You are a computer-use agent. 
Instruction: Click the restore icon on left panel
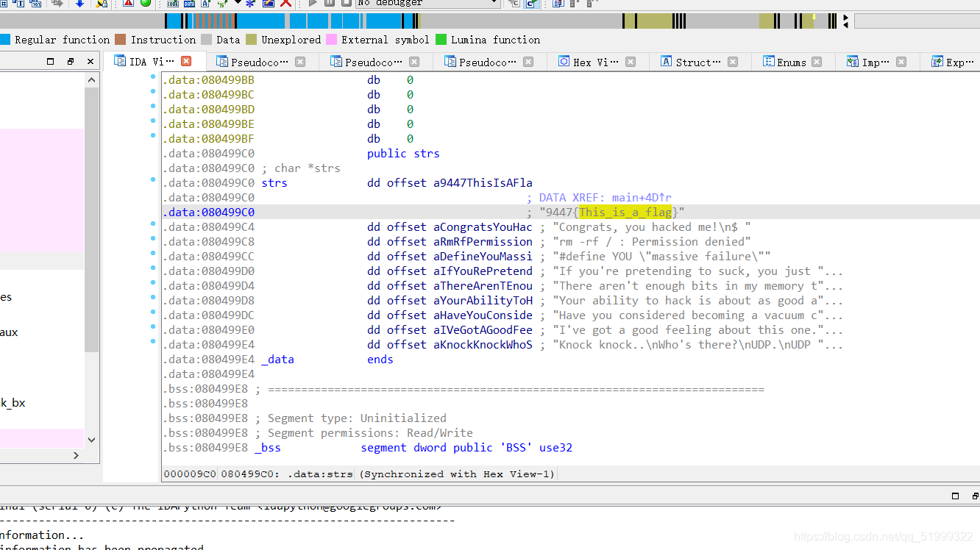71,61
